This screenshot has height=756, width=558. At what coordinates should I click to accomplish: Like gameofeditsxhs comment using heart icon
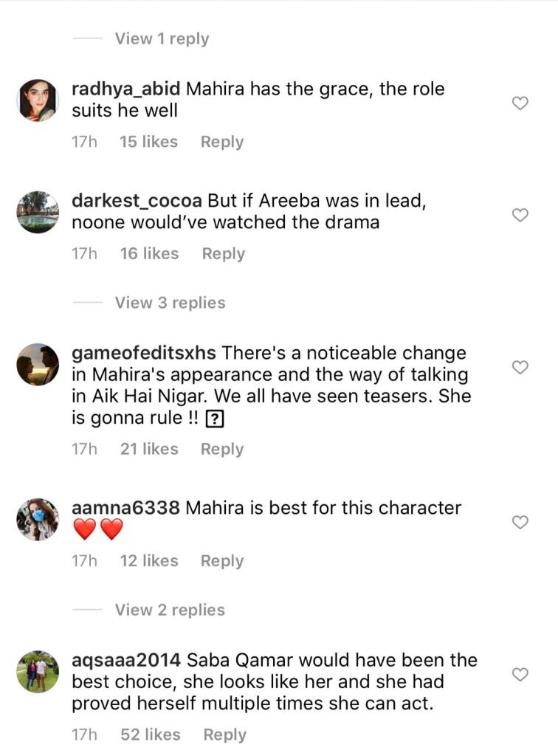pyautogui.click(x=520, y=367)
